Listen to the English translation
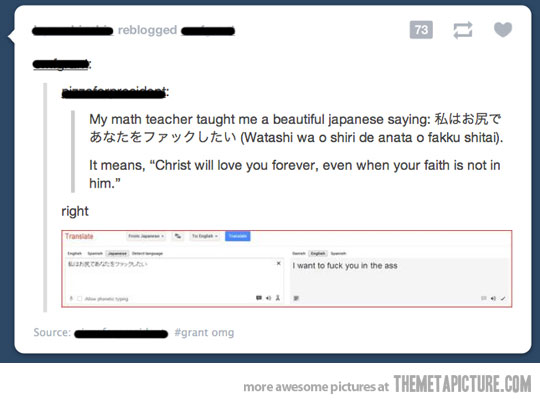Screen dimensions: 540x403 tap(493, 298)
